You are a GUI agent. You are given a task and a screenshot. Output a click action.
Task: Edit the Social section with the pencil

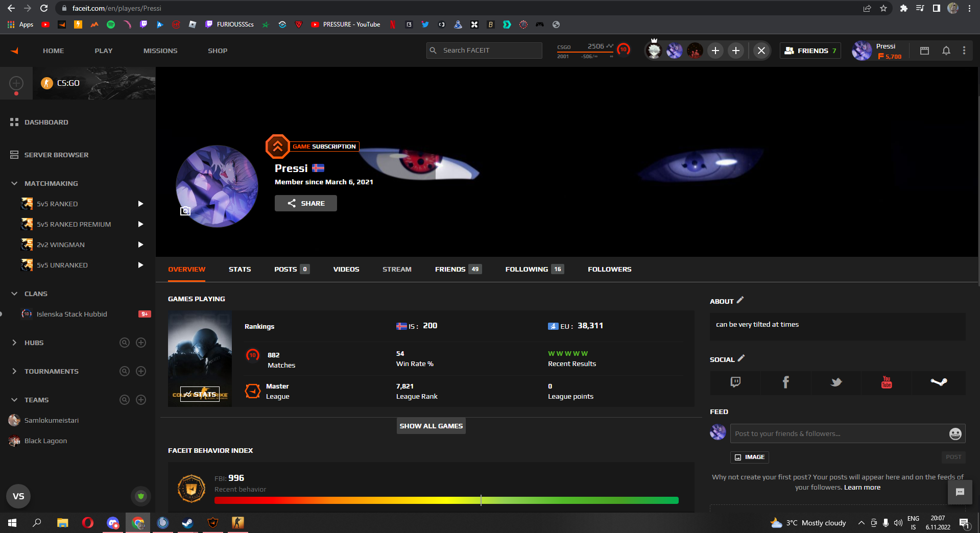point(741,358)
